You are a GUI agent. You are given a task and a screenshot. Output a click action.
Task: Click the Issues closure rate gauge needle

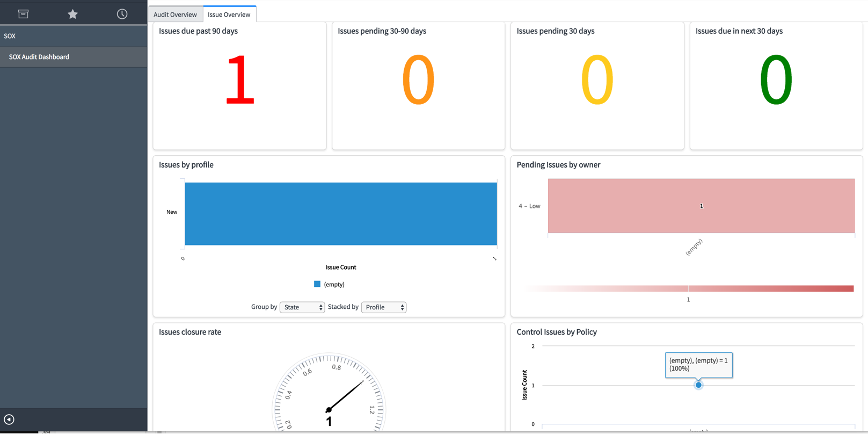346,396
